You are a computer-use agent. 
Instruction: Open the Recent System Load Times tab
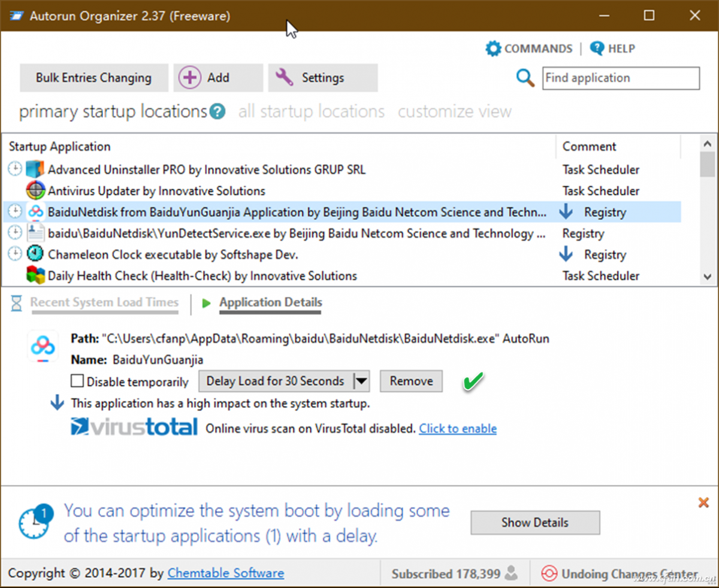tap(104, 302)
